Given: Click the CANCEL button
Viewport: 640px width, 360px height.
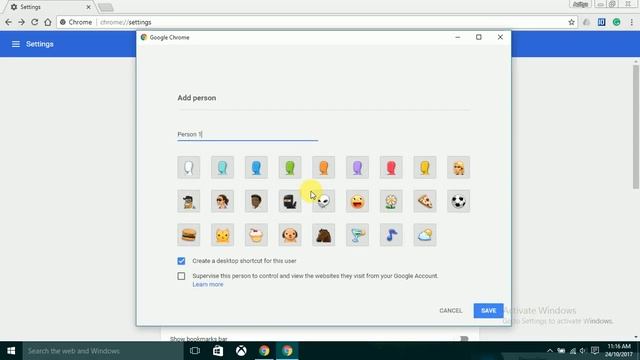Looking at the screenshot, I should (x=451, y=311).
